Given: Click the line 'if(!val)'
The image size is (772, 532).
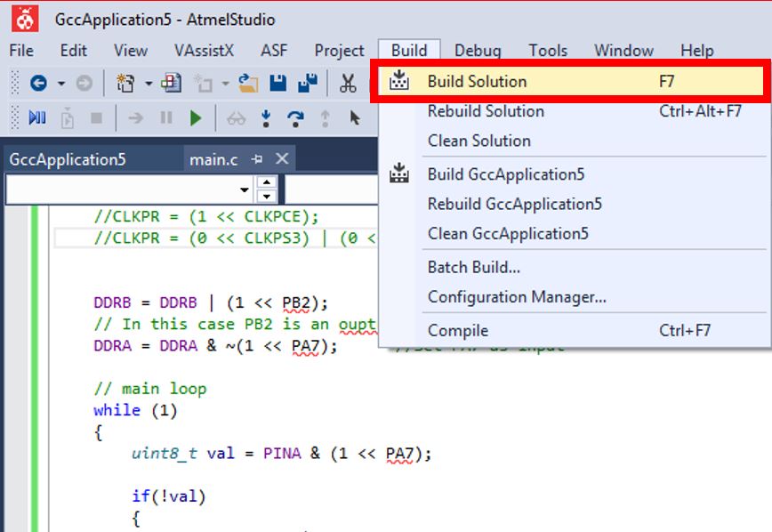Looking at the screenshot, I should coord(168,496).
